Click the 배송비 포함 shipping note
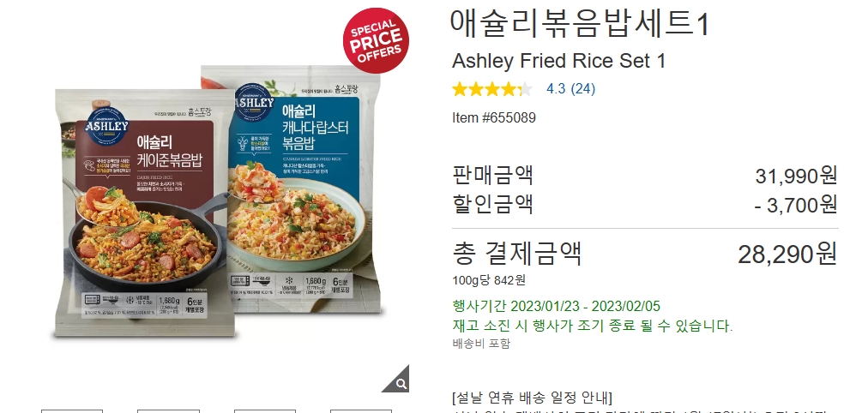Screen dimensions: 868x413 [x=481, y=344]
